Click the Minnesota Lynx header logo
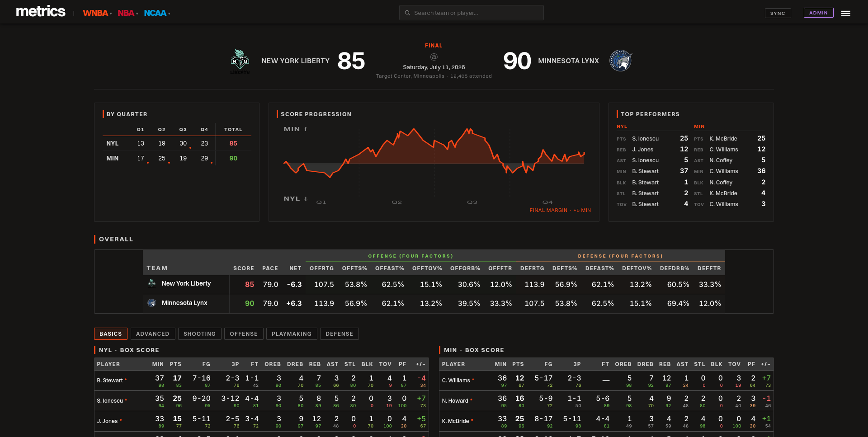The height and width of the screenshot is (437, 868). [x=621, y=61]
